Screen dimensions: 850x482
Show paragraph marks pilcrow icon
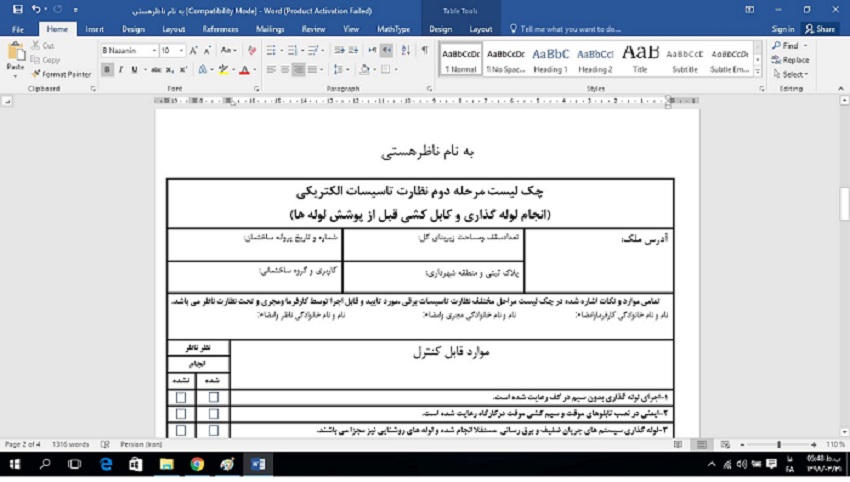[x=424, y=50]
